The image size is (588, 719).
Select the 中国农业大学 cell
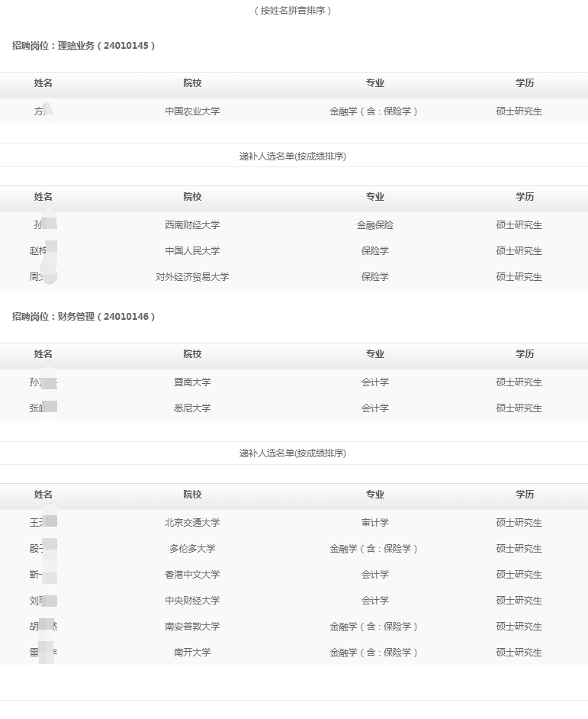tap(192, 111)
